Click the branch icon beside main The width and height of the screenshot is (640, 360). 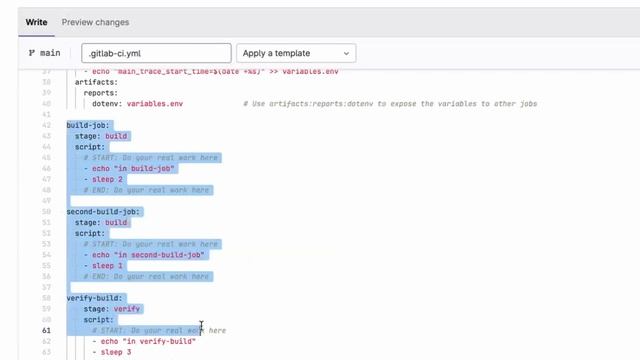click(x=32, y=53)
